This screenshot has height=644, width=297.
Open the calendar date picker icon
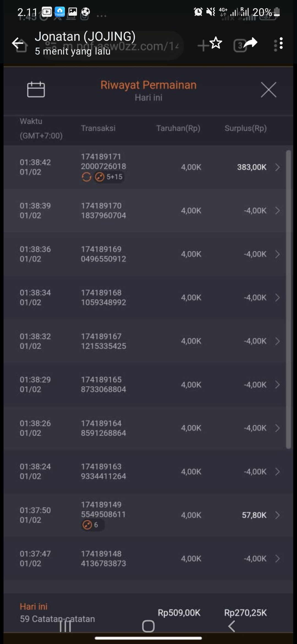36,89
